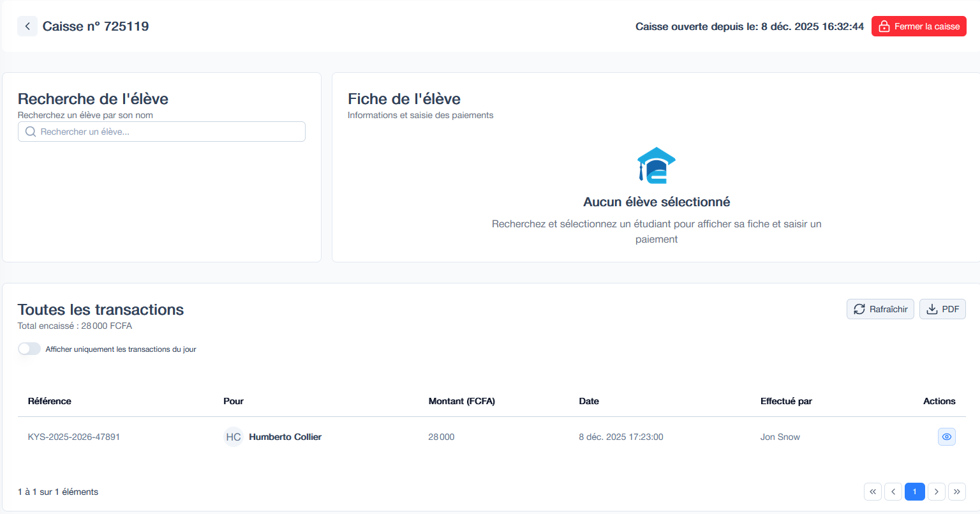Collapse back with the left chevron near Caisse
The image size is (980, 514).
tap(27, 26)
